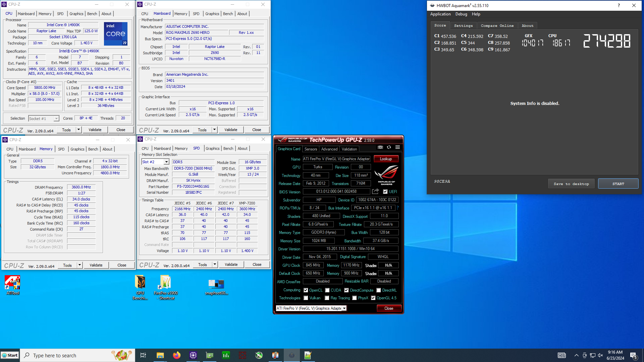Open the Settings tab in Aquamark
Screen dimensions: 644x362
click(x=463, y=26)
